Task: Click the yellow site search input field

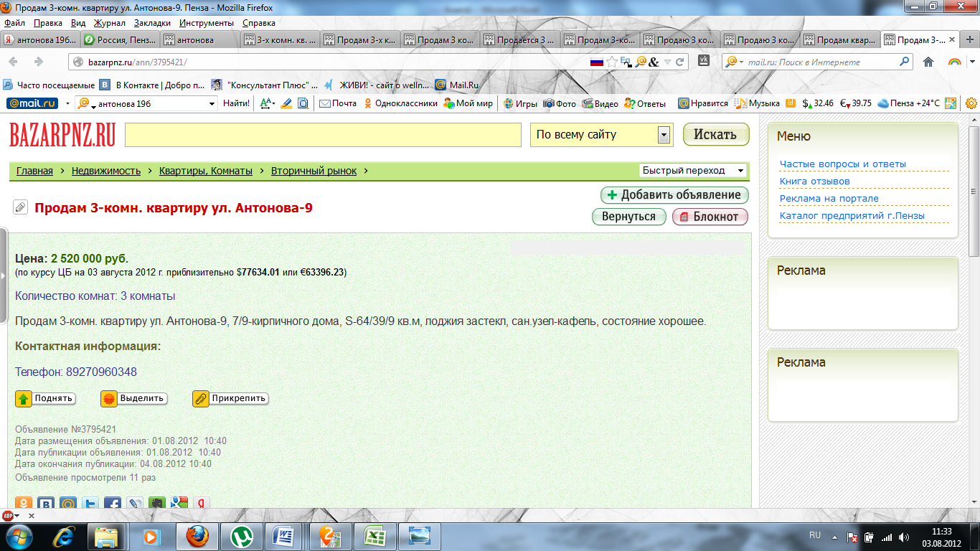Action: click(x=323, y=135)
